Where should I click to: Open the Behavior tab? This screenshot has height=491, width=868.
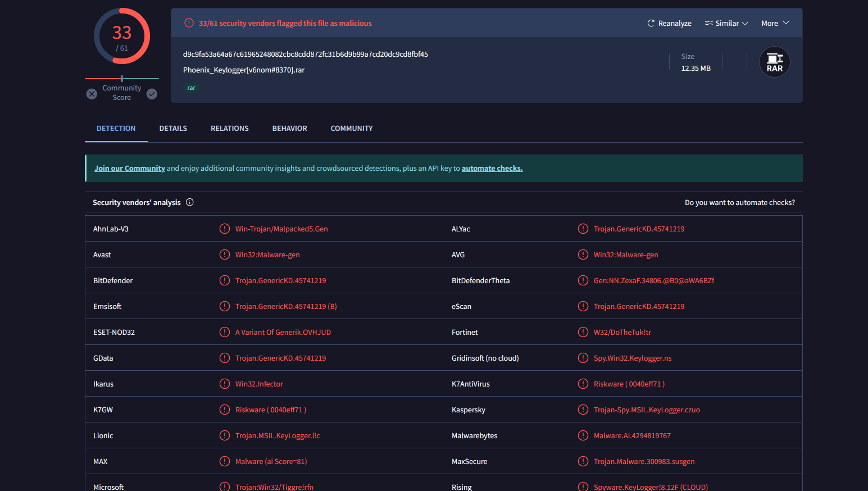click(289, 129)
